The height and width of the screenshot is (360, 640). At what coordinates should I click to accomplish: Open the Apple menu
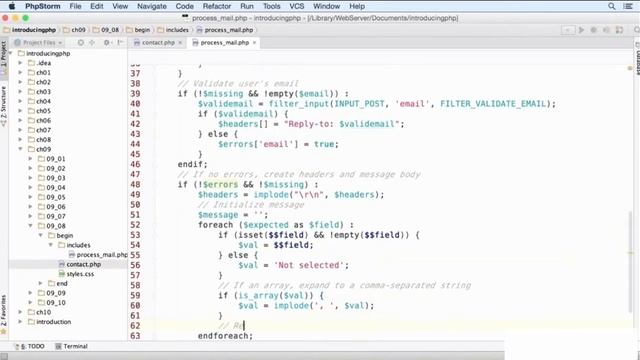point(12,6)
